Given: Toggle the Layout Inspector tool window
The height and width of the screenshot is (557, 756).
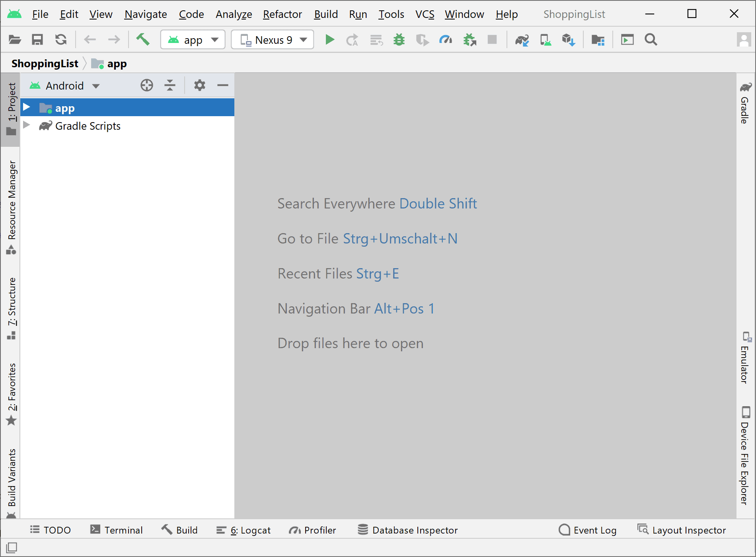Looking at the screenshot, I should pos(682,530).
